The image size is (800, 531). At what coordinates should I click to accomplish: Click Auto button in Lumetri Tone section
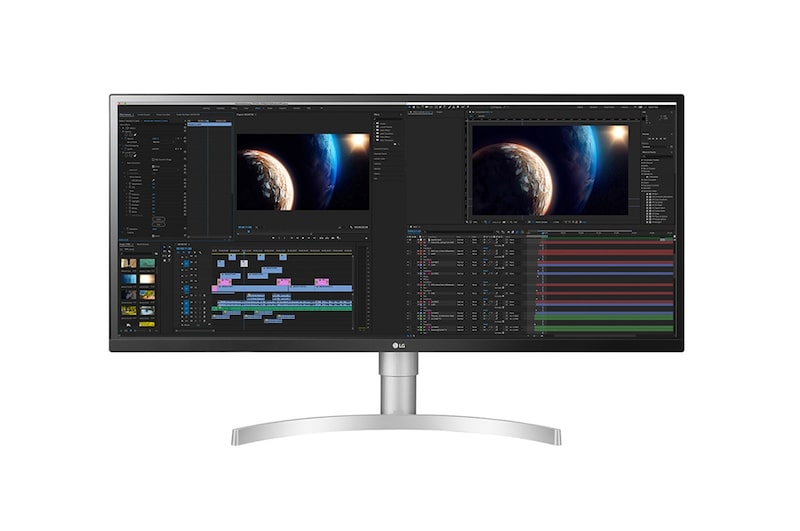point(159,225)
